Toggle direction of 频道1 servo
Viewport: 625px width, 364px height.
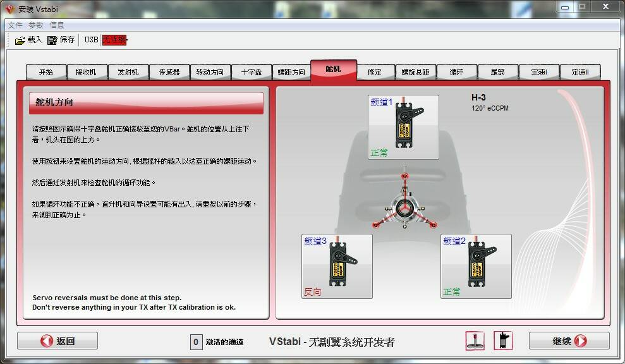point(403,127)
